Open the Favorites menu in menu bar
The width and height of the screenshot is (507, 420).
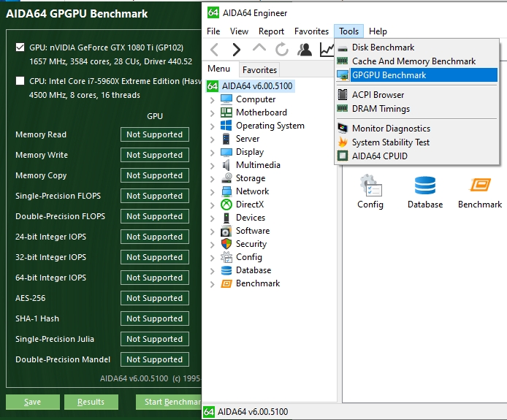click(x=311, y=31)
